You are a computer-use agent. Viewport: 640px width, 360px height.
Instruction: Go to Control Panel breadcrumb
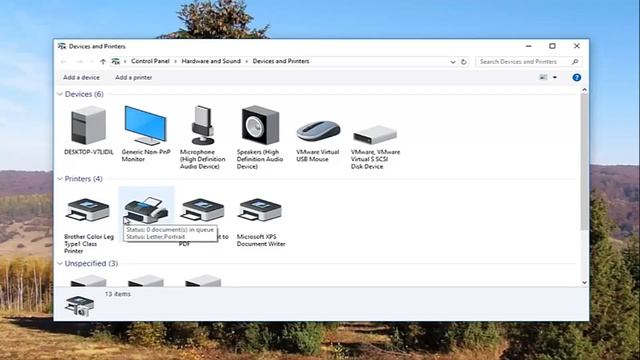click(x=150, y=61)
